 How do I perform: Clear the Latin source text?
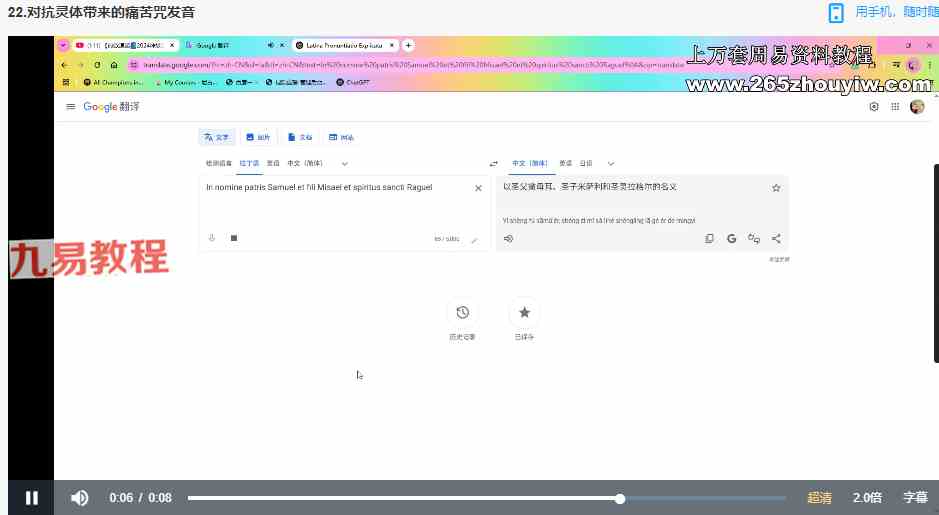tap(477, 188)
